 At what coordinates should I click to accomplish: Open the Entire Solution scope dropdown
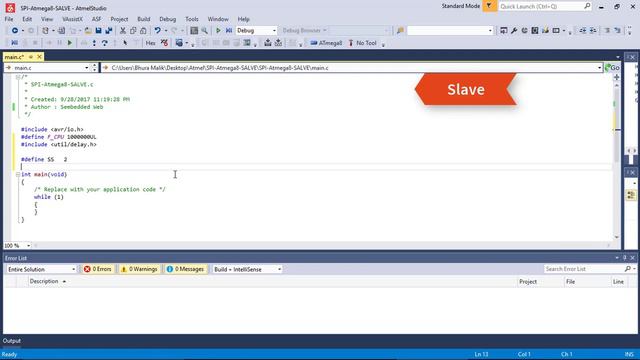point(41,269)
